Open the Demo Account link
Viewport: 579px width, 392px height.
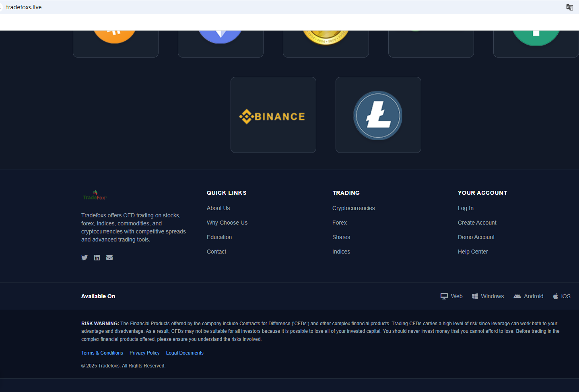pyautogui.click(x=476, y=237)
